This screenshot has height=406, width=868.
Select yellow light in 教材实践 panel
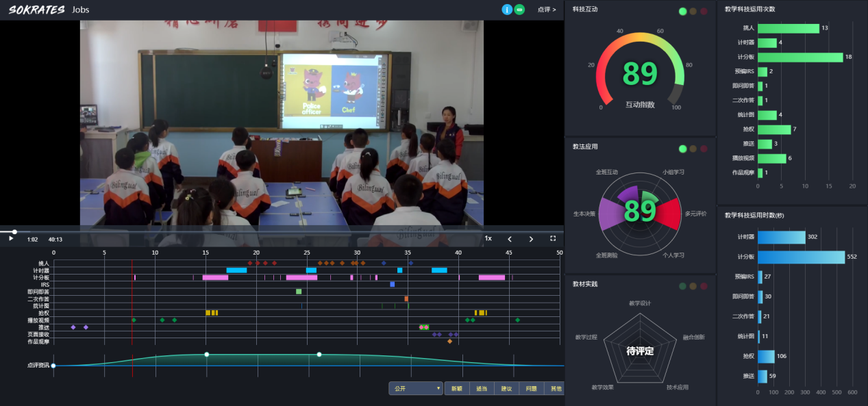[x=693, y=286]
